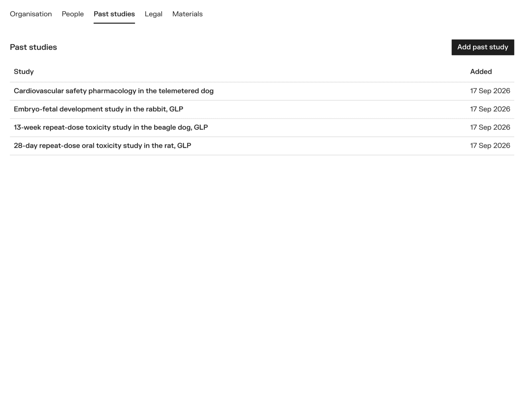Image resolution: width=532 pixels, height=414 pixels.
Task: Click the added date of the 28-day study
Action: pos(490,146)
